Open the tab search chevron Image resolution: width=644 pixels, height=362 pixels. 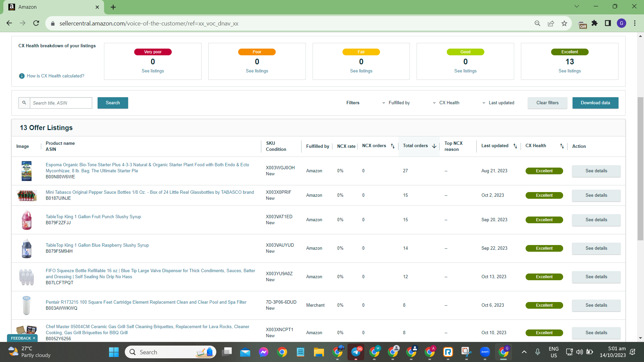pyautogui.click(x=577, y=6)
